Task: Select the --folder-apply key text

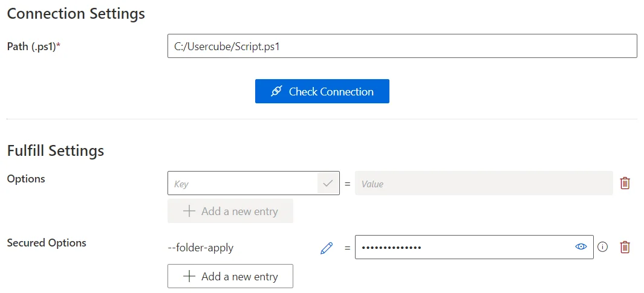Action: tap(201, 248)
